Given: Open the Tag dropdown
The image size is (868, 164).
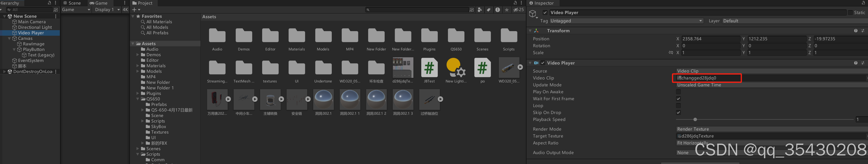Looking at the screenshot, I should pos(626,21).
